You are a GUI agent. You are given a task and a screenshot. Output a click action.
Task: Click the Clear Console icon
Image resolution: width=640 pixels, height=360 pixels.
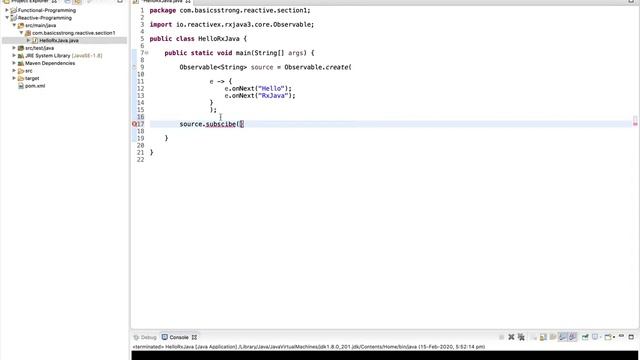pyautogui.click(x=534, y=337)
